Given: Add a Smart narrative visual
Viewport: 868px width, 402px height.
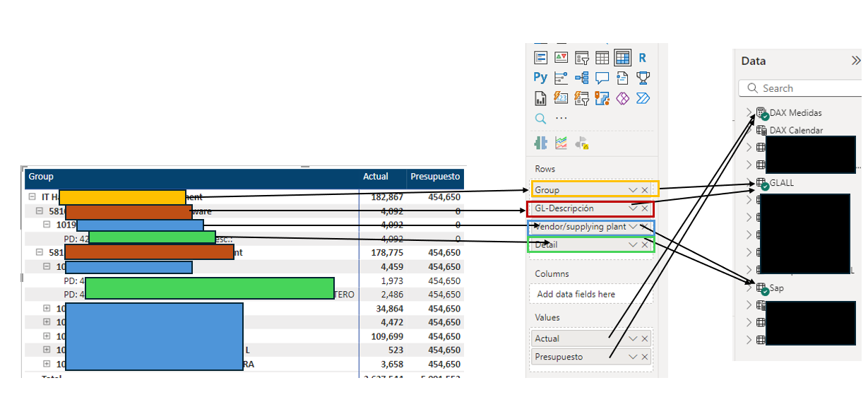Looking at the screenshot, I should 622,78.
